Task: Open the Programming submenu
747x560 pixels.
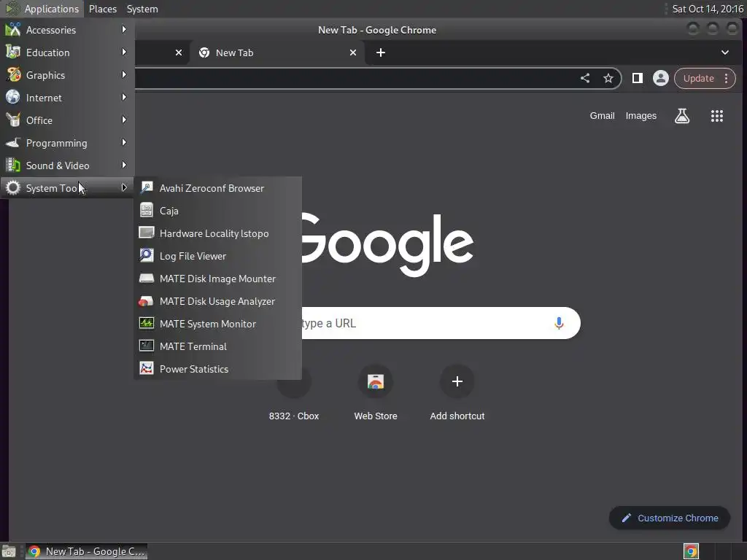Action: point(67,143)
